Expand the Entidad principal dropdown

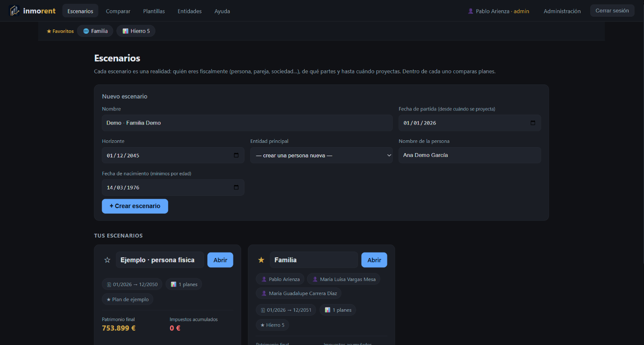pyautogui.click(x=322, y=155)
